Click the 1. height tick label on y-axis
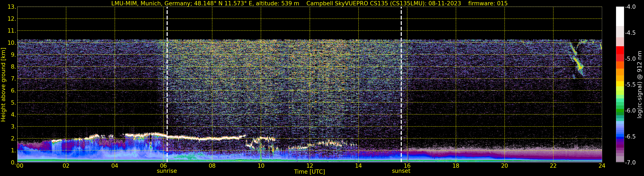Viewport: 644px width, 176px height. click(13, 151)
